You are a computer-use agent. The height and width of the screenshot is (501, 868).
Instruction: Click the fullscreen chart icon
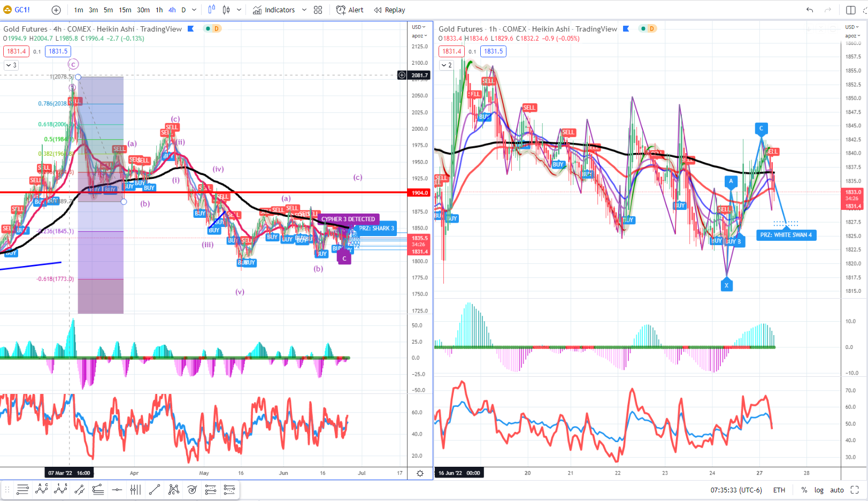(x=855, y=490)
